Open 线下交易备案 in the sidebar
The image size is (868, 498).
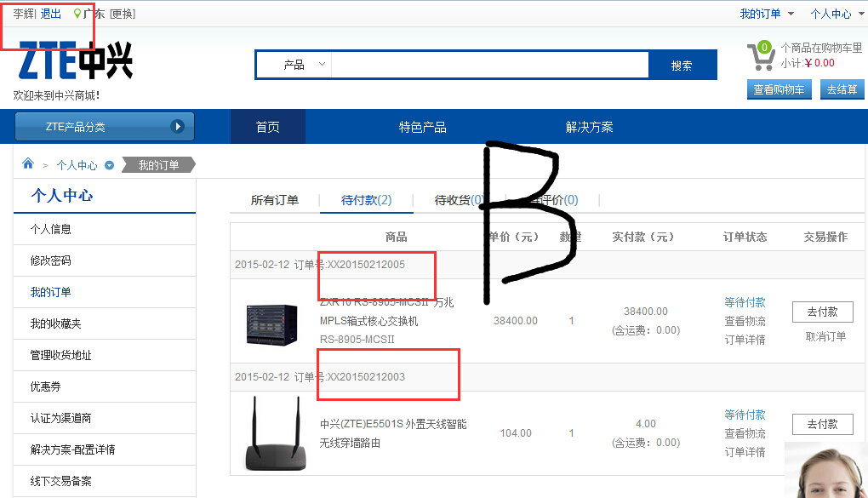105,481
